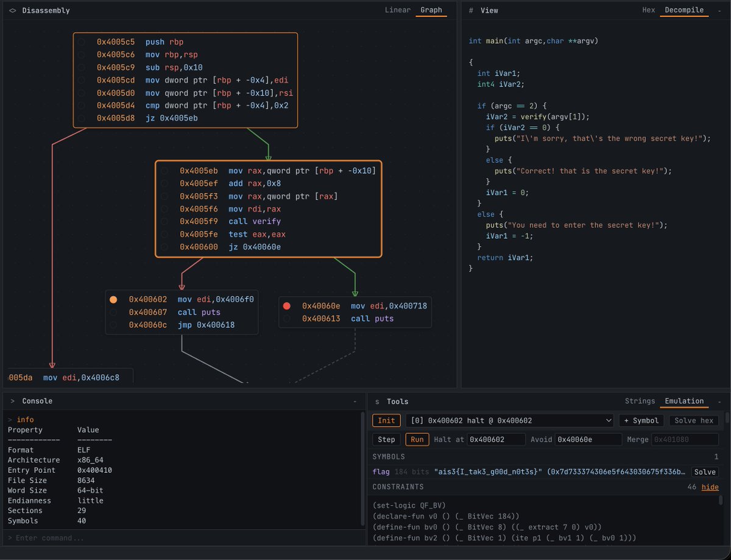Click the Architecture value x86_64
This screenshot has width=731, height=560.
(90, 460)
